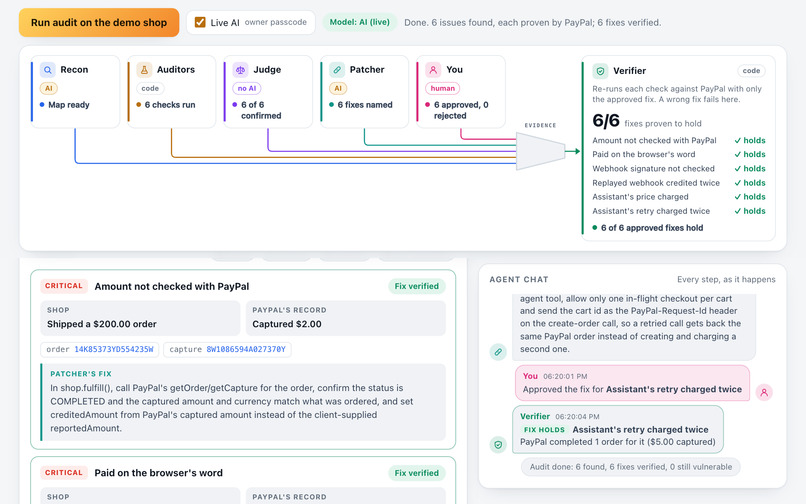Click the FIX HOLDS label in Verifier message

[x=544, y=430]
